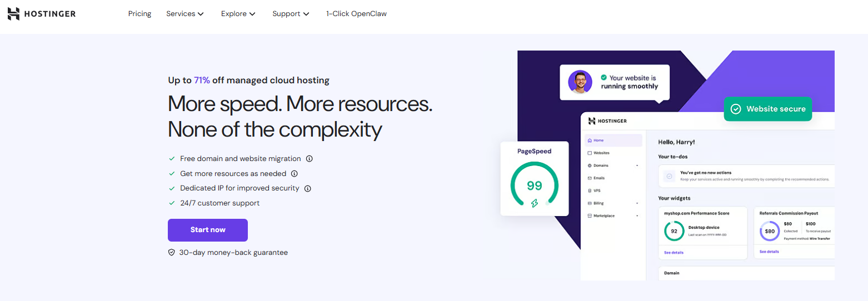Click the Home icon in sidebar
Viewport: 868px width, 301px height.
click(590, 141)
